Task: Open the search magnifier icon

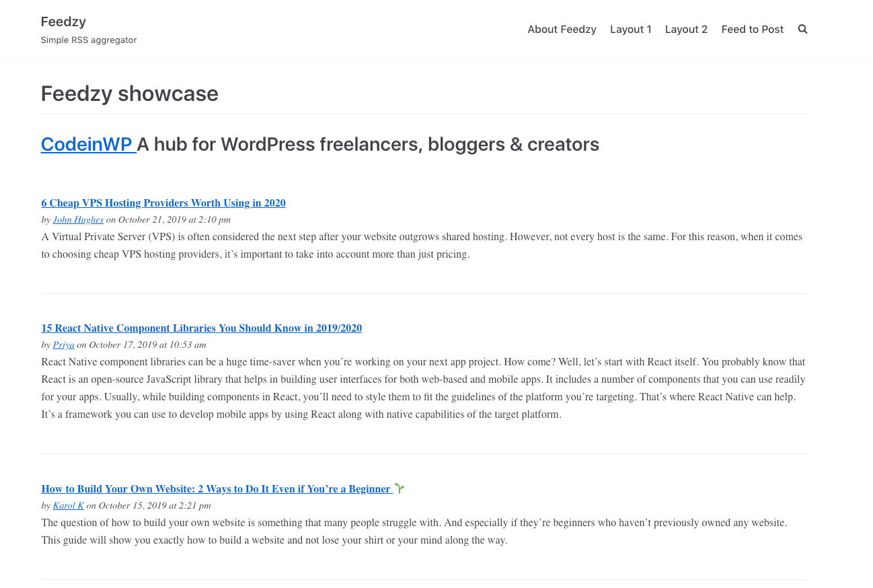Action: tap(802, 29)
